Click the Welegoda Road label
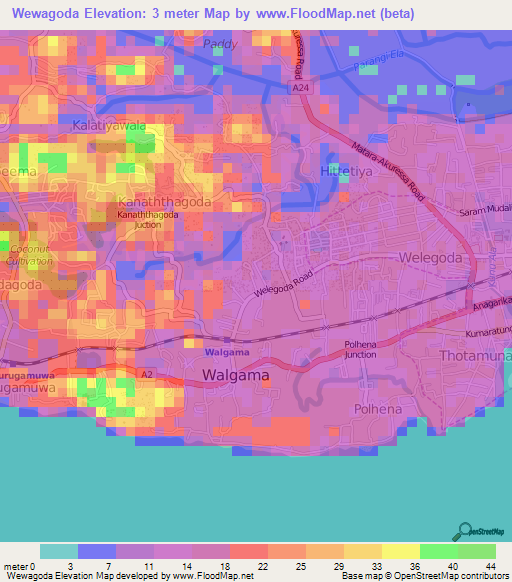 tap(283, 284)
